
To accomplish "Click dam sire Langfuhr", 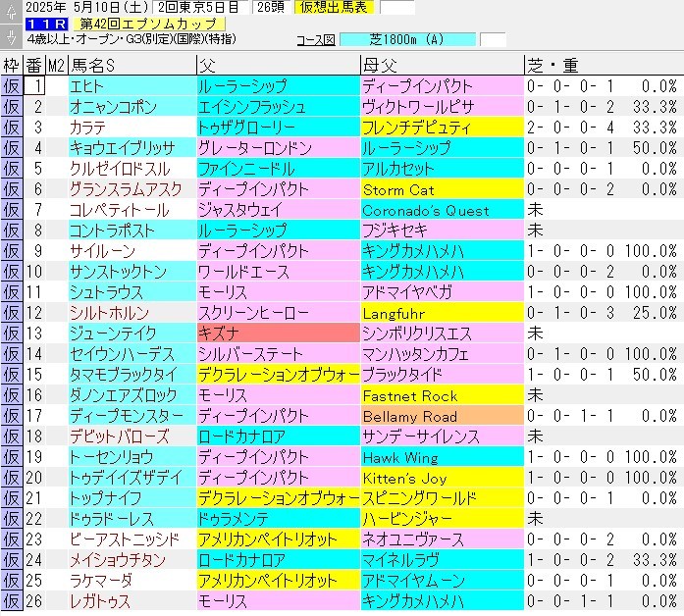I will [x=443, y=313].
